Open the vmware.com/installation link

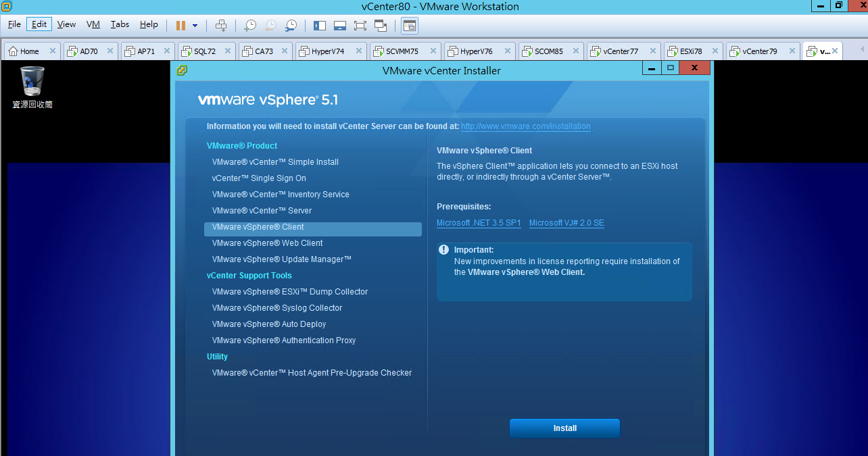pyautogui.click(x=526, y=126)
